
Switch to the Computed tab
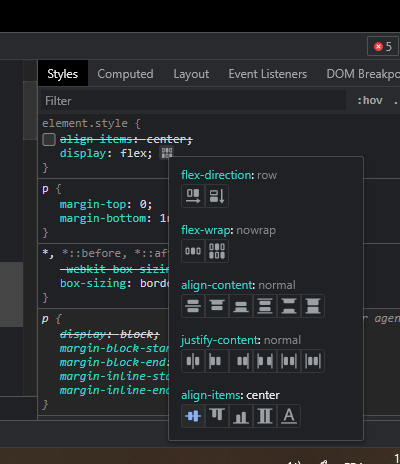[125, 74]
